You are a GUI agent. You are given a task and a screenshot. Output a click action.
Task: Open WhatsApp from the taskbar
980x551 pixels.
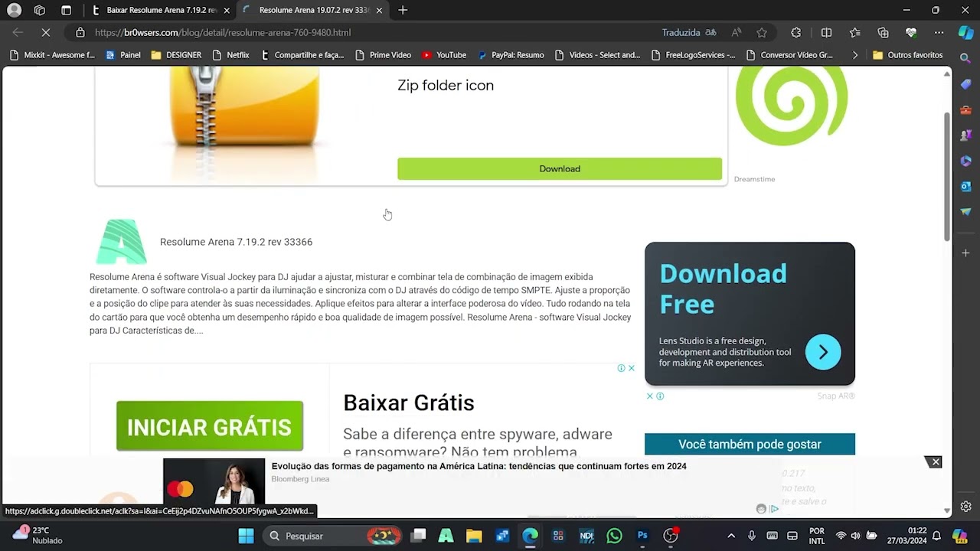[x=614, y=536]
